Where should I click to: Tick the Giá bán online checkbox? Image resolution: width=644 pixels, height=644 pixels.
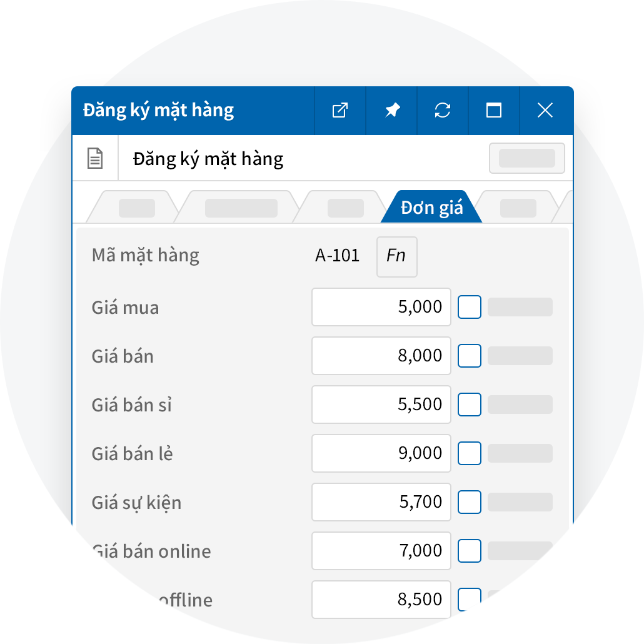coord(470,551)
